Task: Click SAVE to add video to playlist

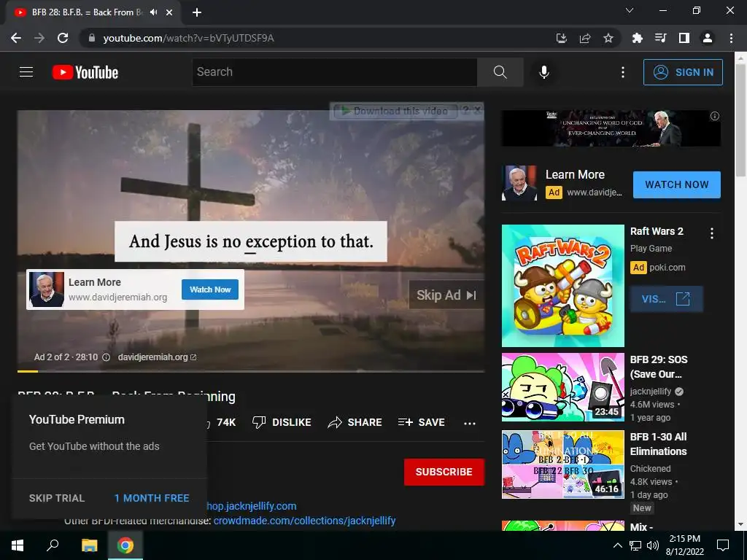Action: tap(422, 422)
